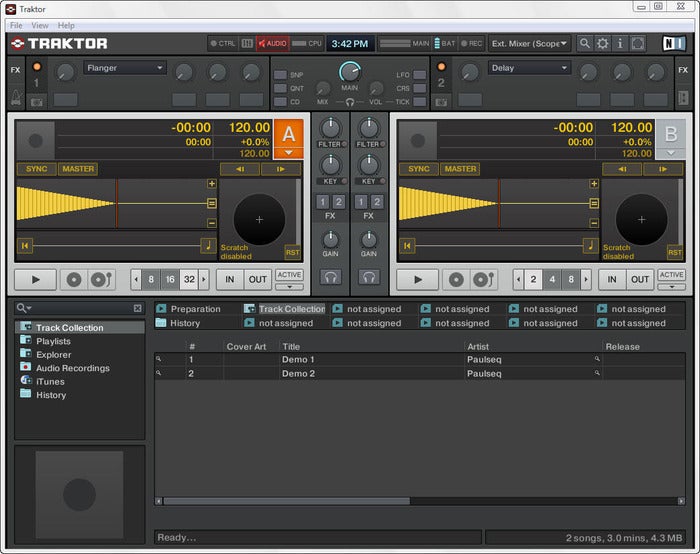Image resolution: width=700 pixels, height=554 pixels.
Task: Click Deck B headphone cue button
Action: tap(369, 277)
